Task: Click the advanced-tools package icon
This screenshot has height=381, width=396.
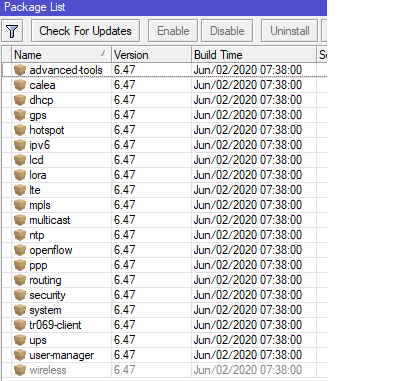Action: tap(20, 70)
